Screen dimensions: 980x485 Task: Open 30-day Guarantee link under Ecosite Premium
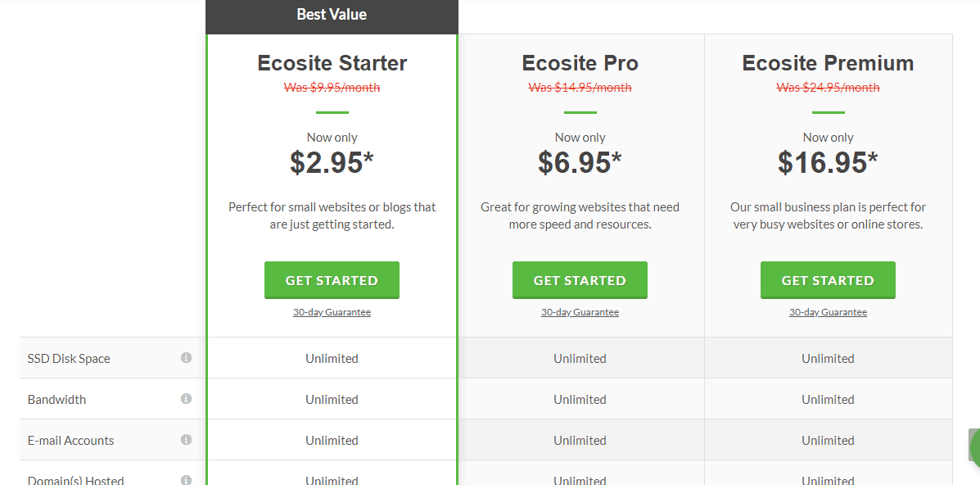point(828,312)
